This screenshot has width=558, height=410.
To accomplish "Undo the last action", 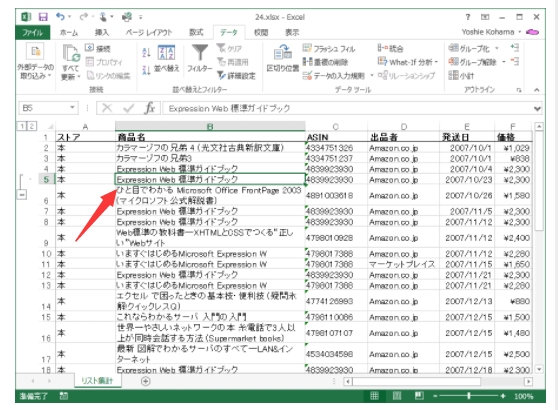I will 60,16.
